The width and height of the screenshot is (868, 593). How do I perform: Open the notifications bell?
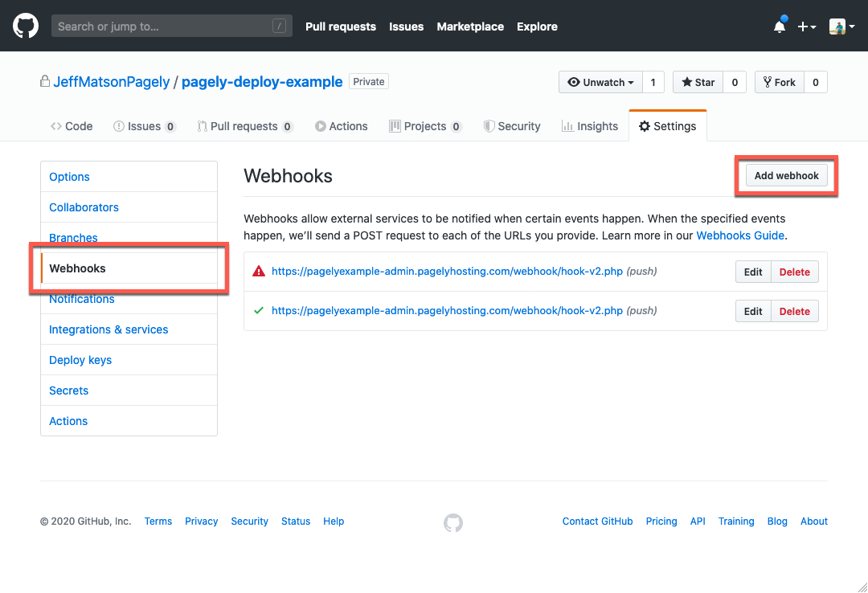click(x=780, y=26)
